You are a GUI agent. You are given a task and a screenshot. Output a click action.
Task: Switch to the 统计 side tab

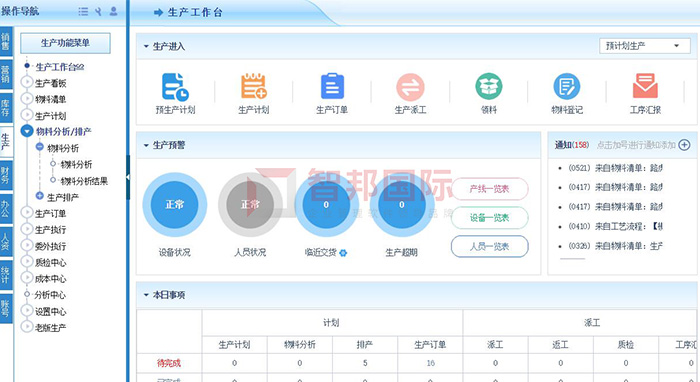coord(5,275)
